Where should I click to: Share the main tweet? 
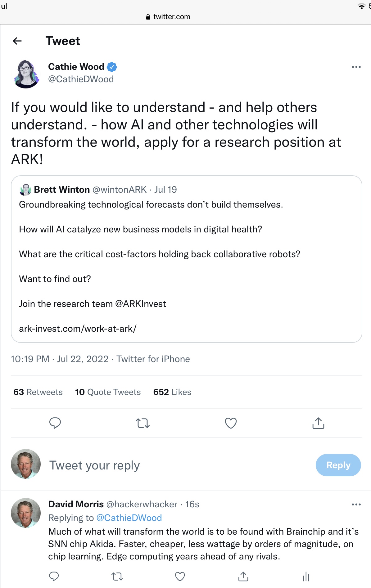[318, 423]
